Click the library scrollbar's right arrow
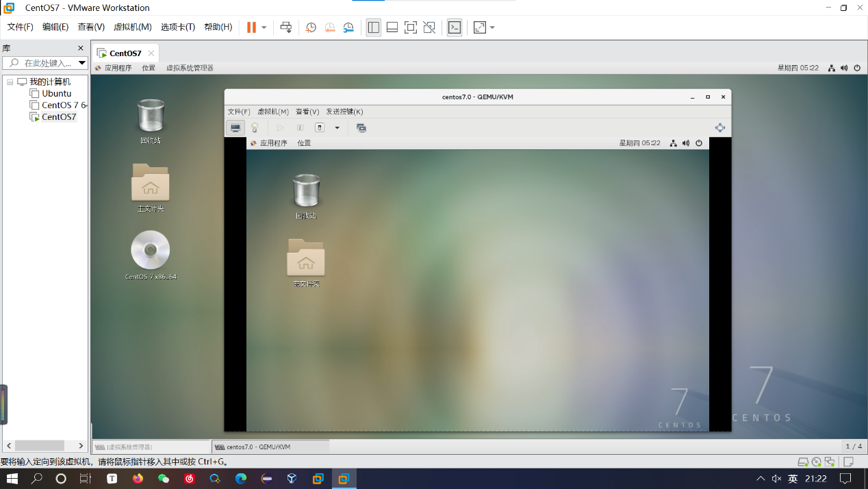 [81, 445]
